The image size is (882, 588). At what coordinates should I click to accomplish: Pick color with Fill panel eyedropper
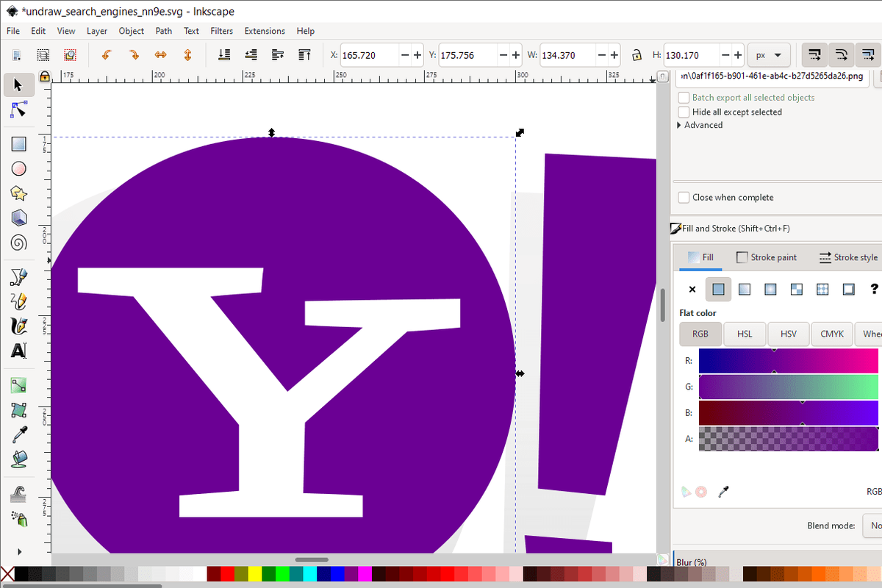(x=724, y=492)
